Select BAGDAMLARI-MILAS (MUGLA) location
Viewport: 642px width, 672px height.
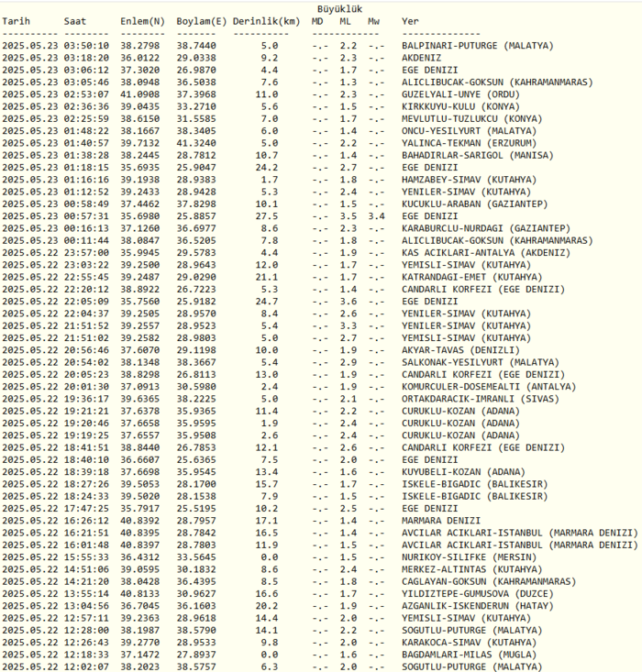coord(470,655)
